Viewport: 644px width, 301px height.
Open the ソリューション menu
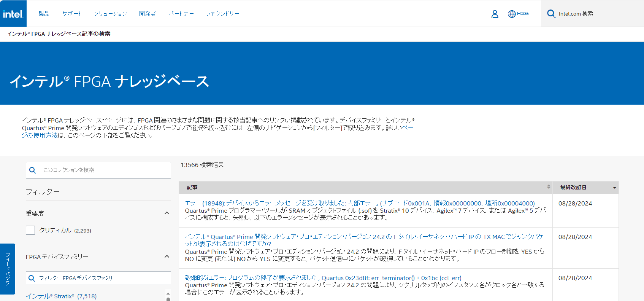[110, 14]
